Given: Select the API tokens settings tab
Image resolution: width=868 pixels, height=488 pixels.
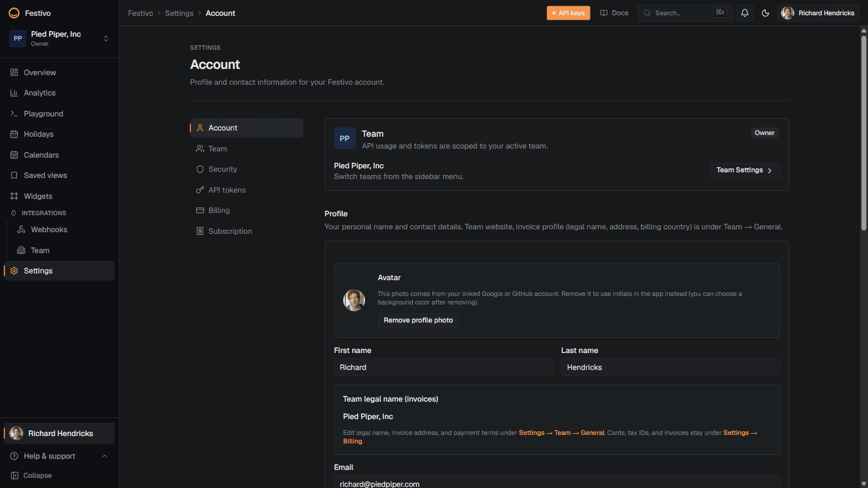Looking at the screenshot, I should tap(246, 190).
